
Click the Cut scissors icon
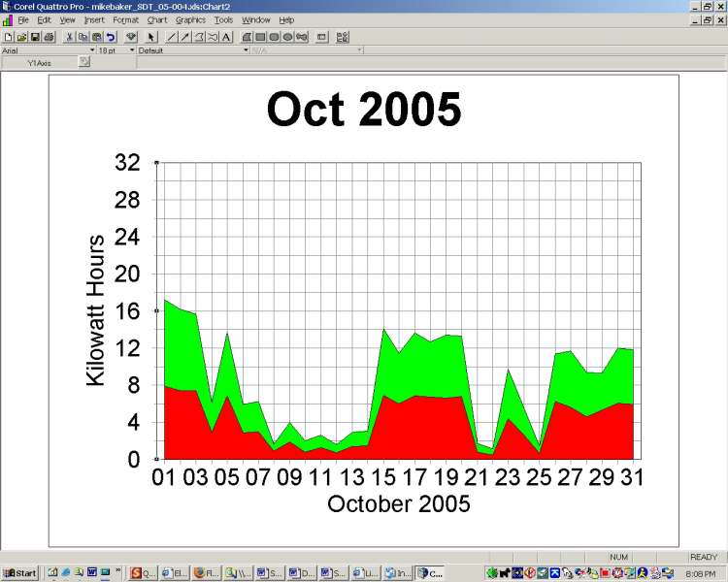(70, 37)
